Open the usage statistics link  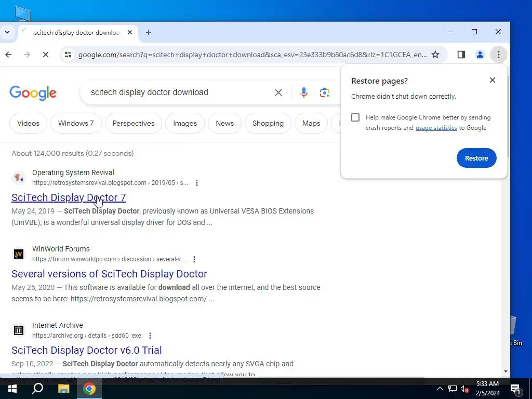(436, 128)
